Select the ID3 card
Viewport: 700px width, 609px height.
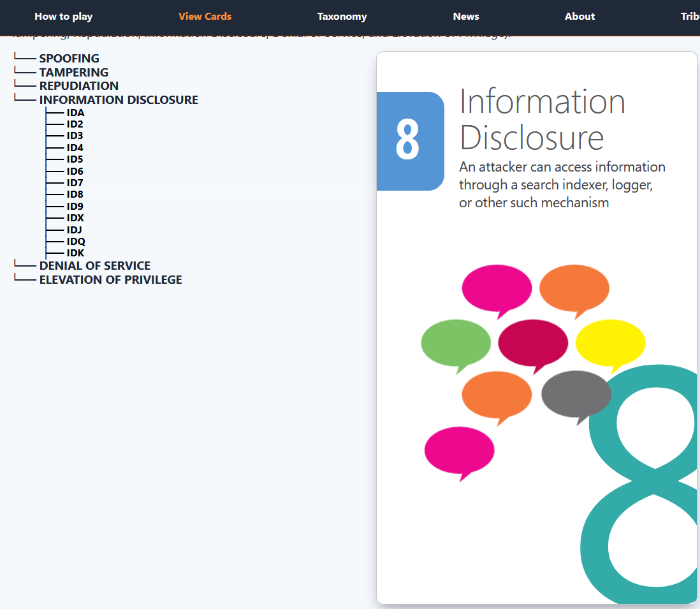(x=75, y=136)
